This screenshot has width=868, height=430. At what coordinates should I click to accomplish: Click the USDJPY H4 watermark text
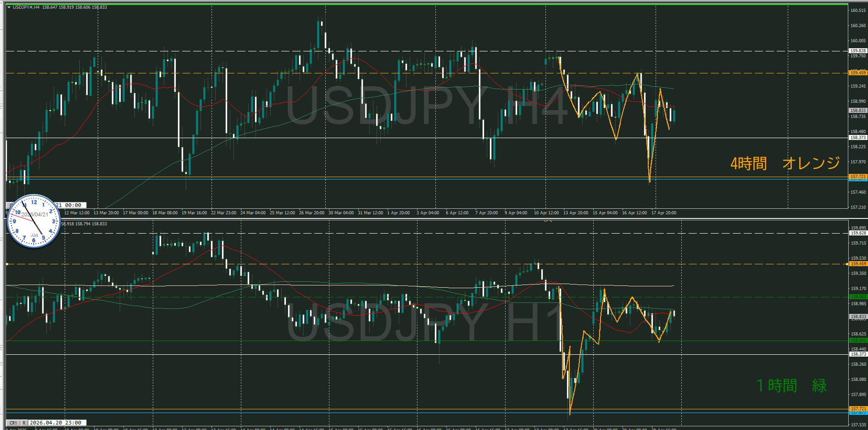tap(427, 106)
